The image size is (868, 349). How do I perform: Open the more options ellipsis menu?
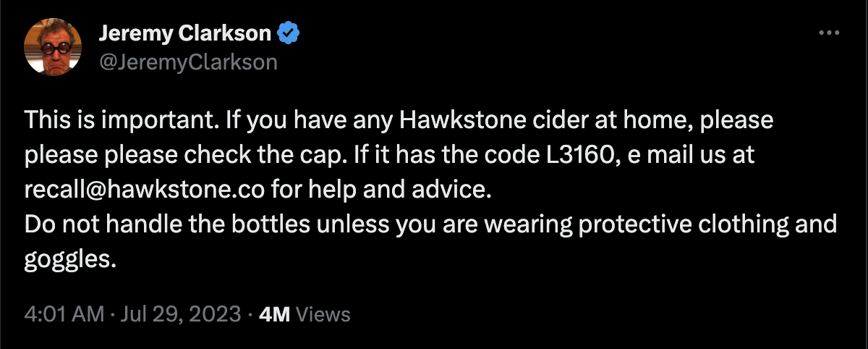(828, 33)
